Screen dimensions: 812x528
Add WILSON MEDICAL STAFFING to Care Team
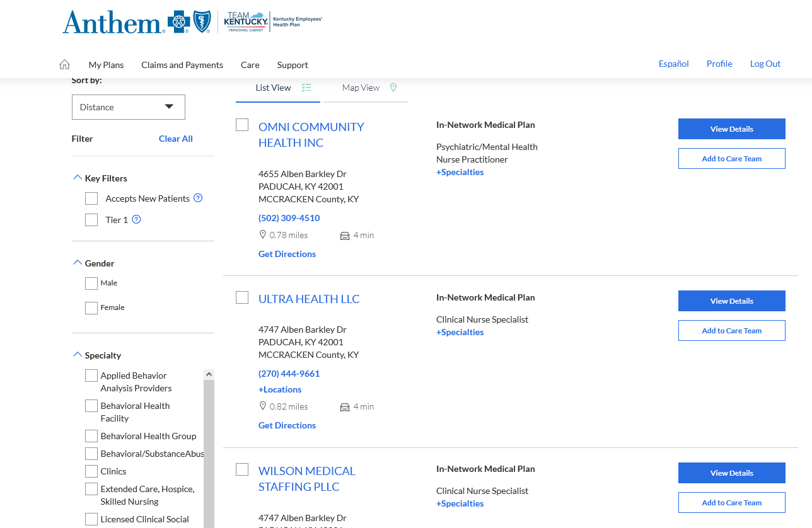732,502
